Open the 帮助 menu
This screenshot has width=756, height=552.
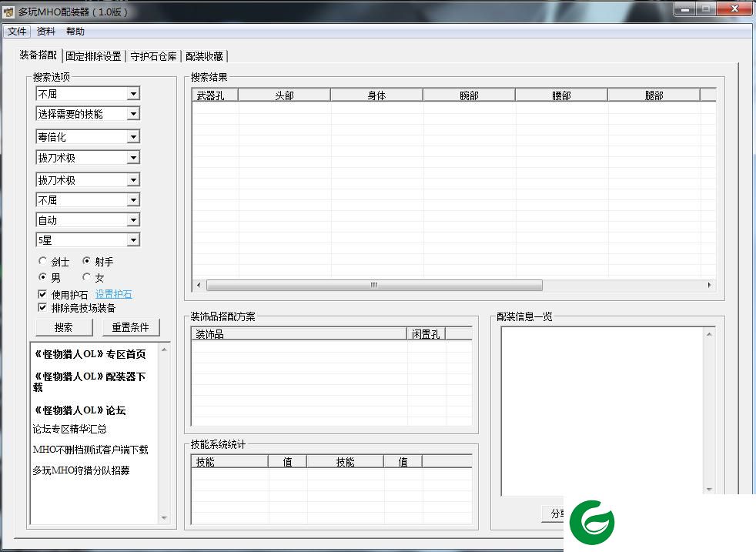(x=75, y=32)
